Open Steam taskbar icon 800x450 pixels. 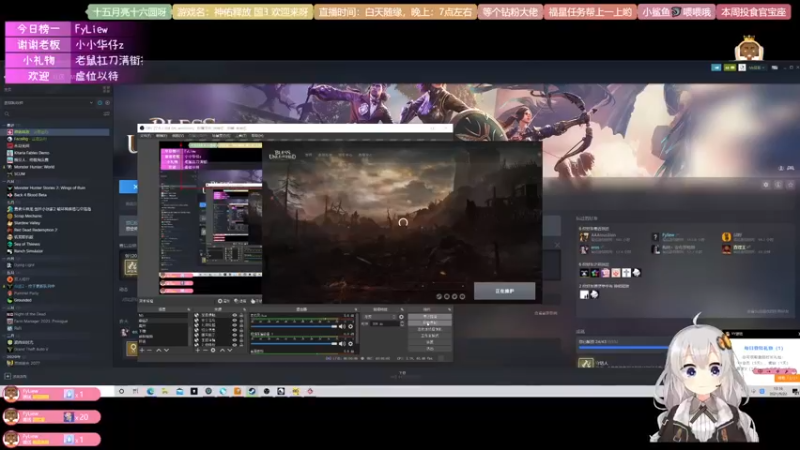pyautogui.click(x=252, y=391)
